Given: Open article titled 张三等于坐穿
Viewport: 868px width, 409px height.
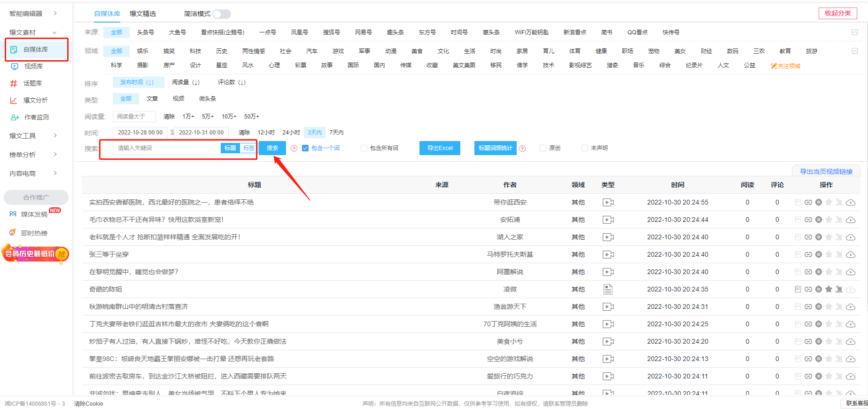Looking at the screenshot, I should [x=109, y=255].
